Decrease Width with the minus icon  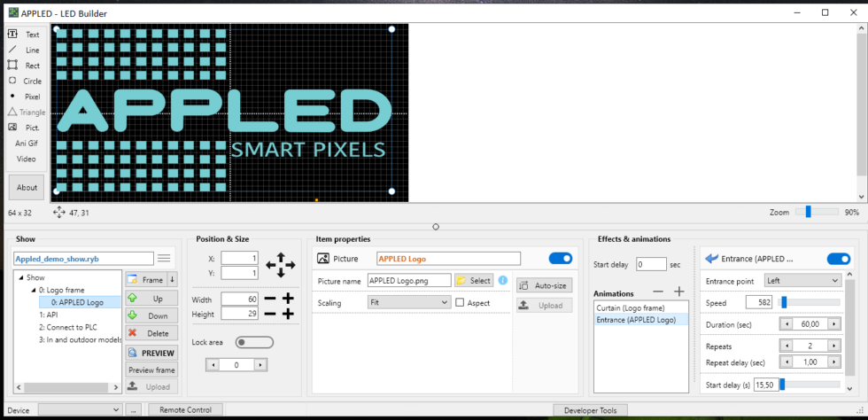click(269, 299)
